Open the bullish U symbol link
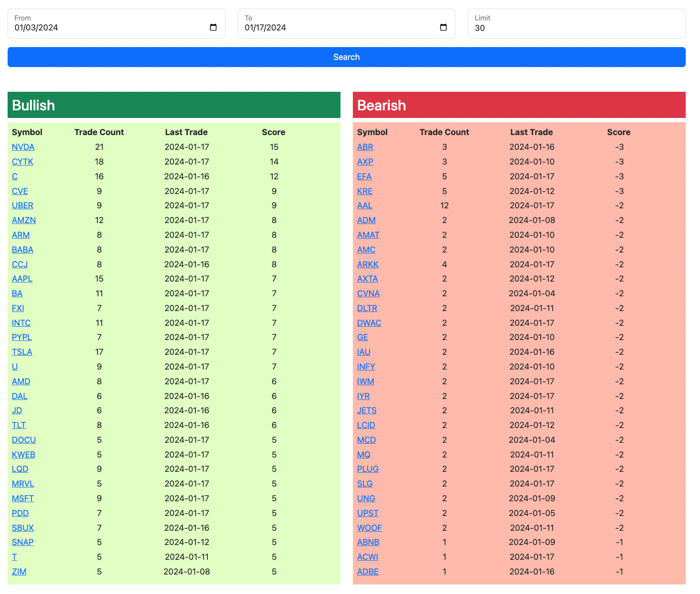This screenshot has height=594, width=700. (x=15, y=367)
